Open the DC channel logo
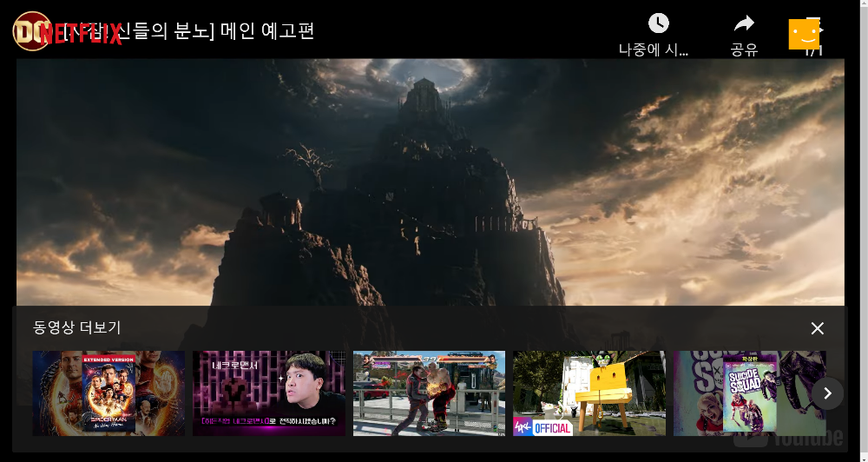This screenshot has height=462, width=868. (x=31, y=31)
